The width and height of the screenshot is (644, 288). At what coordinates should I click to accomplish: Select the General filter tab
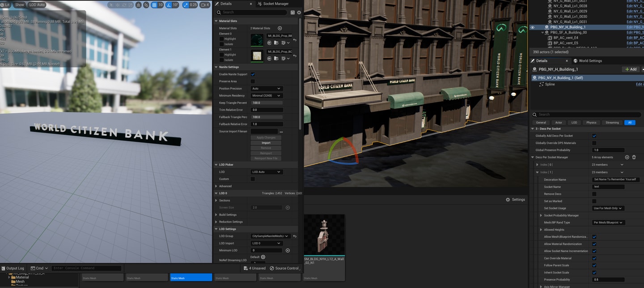541,122
